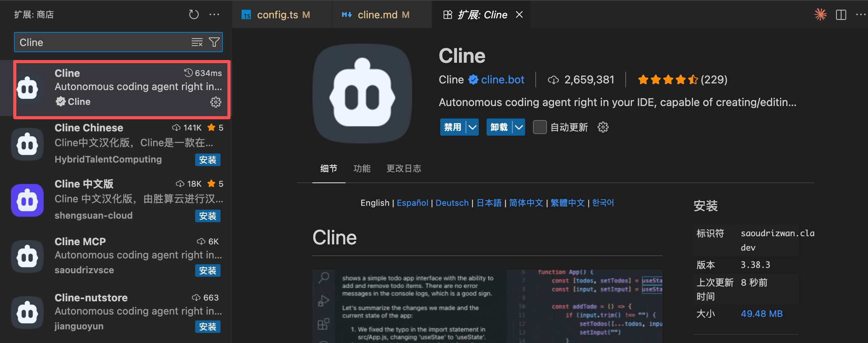This screenshot has height=343, width=868.
Task: Install Cline 中文版 with 安装 button
Action: pyautogui.click(x=208, y=216)
